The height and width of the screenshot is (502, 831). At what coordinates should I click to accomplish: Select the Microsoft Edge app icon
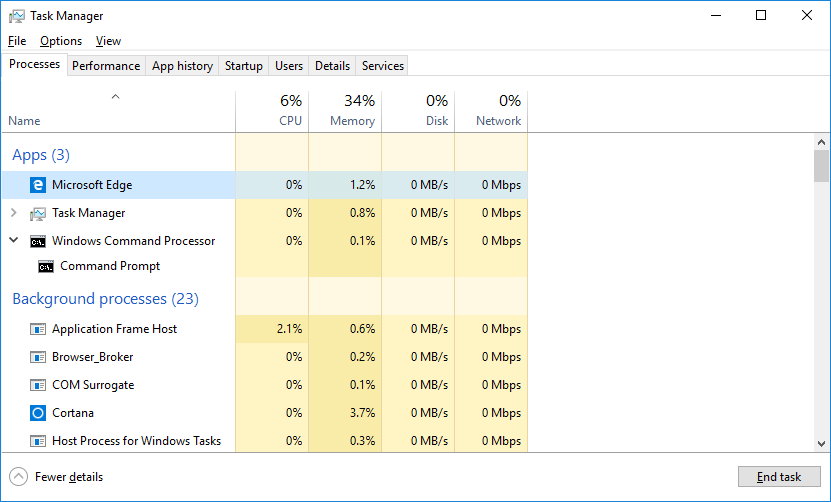coord(38,185)
